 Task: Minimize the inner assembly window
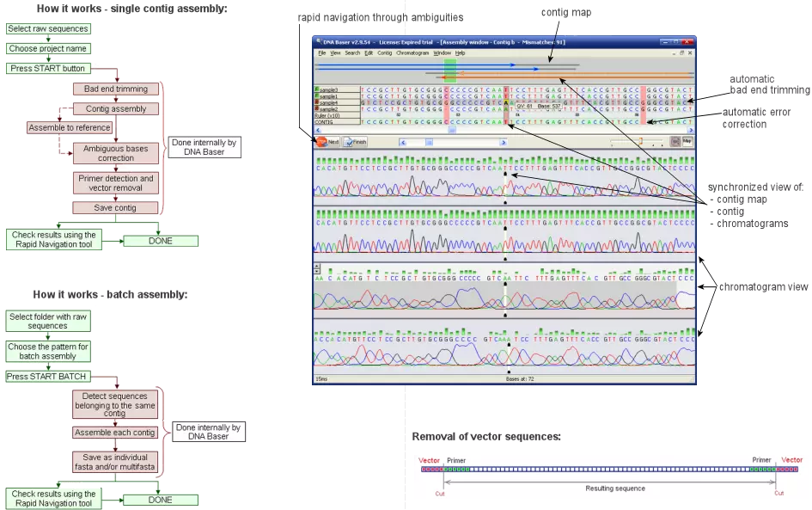click(675, 52)
